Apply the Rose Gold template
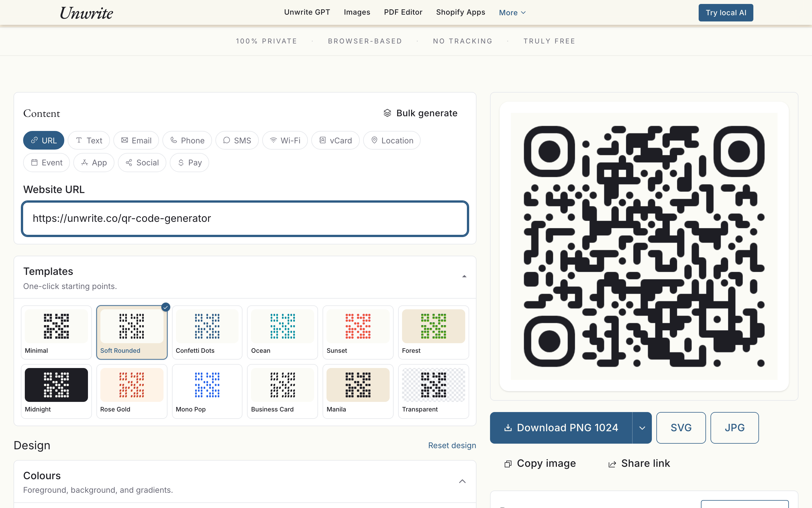This screenshot has width=812, height=508. [x=132, y=391]
